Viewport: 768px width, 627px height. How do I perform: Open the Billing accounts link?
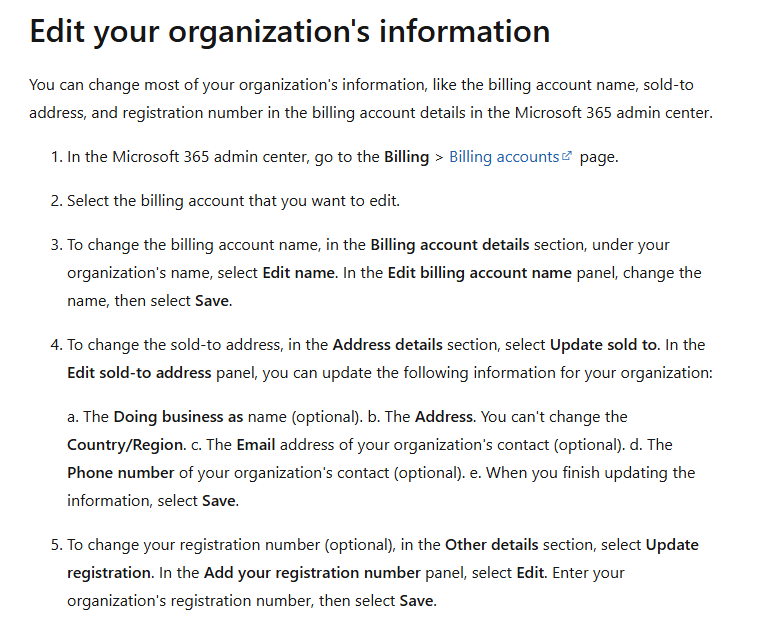pyautogui.click(x=504, y=157)
